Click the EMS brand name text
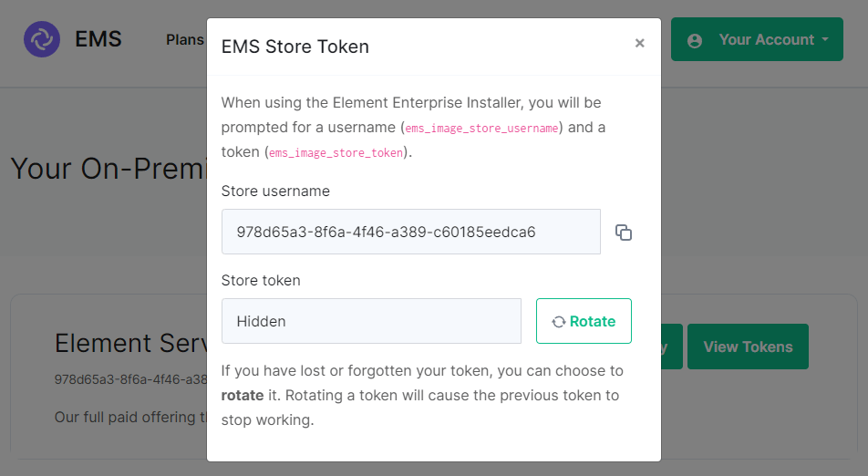 point(98,39)
